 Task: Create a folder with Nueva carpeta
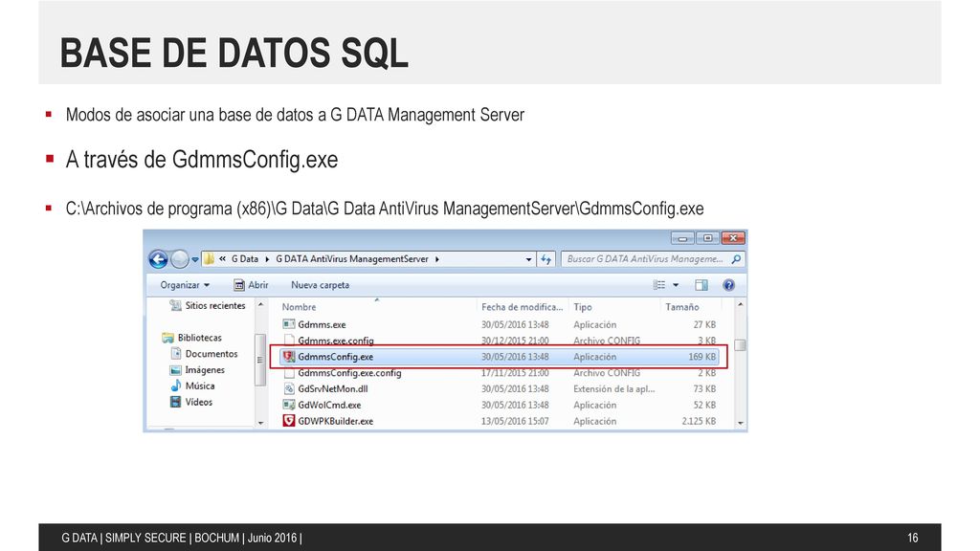coord(320,285)
